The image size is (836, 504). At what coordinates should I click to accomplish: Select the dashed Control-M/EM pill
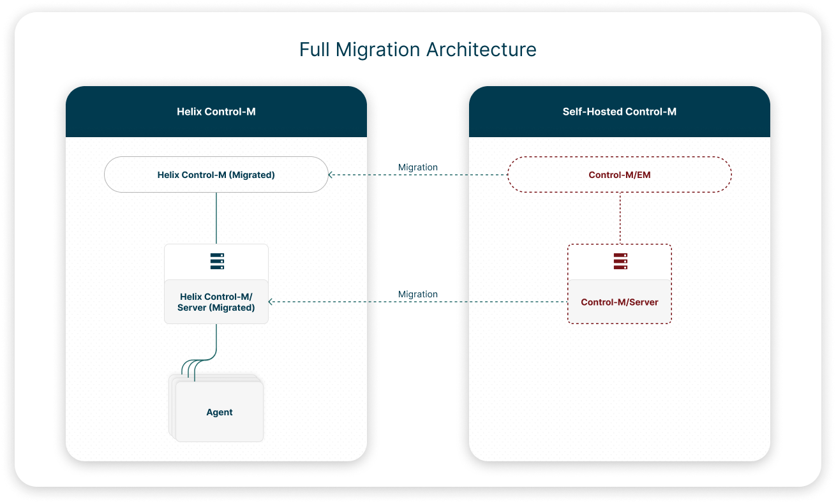(619, 174)
